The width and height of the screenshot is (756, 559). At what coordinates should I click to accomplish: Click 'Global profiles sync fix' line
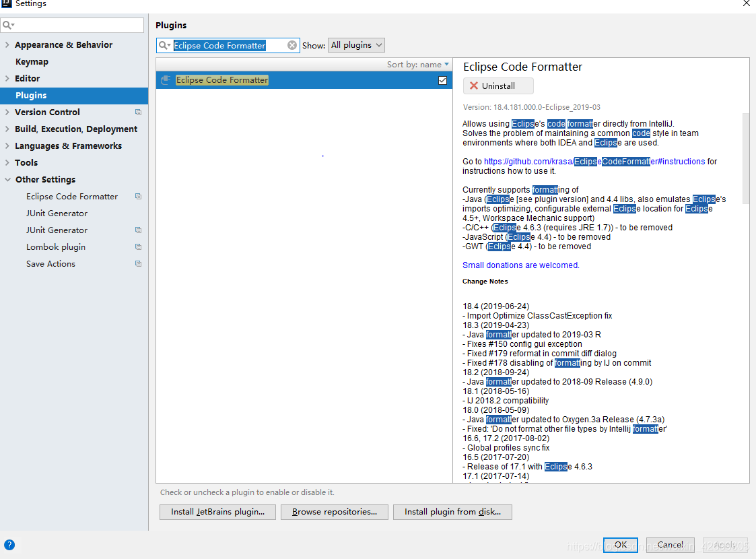506,448
